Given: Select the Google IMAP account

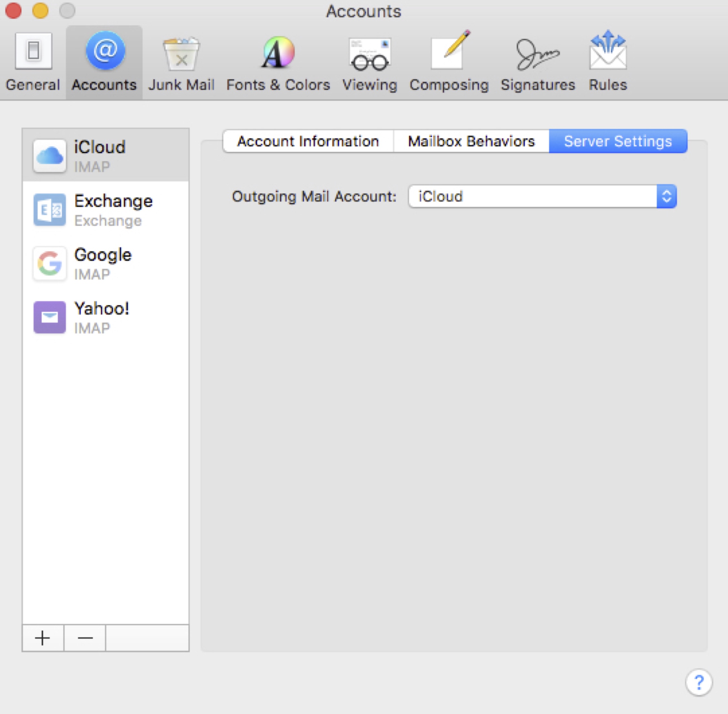Looking at the screenshot, I should 105,264.
